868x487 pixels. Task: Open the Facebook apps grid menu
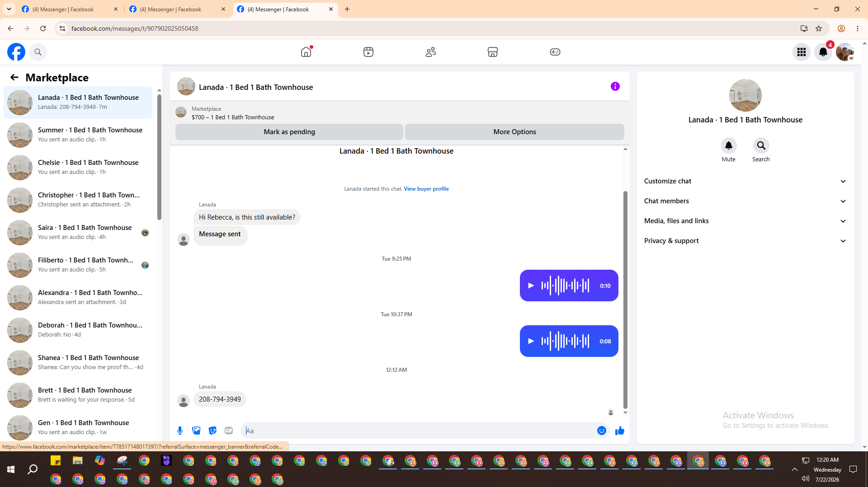[x=802, y=52]
